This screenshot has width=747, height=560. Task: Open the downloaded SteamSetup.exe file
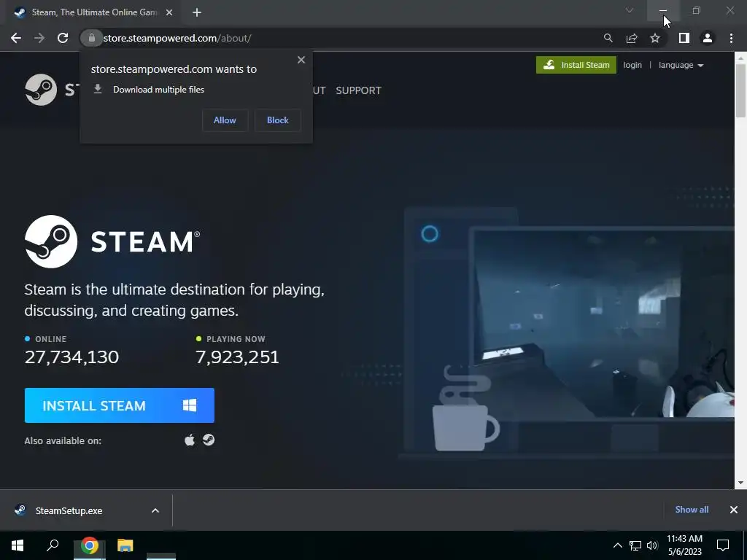(x=69, y=510)
